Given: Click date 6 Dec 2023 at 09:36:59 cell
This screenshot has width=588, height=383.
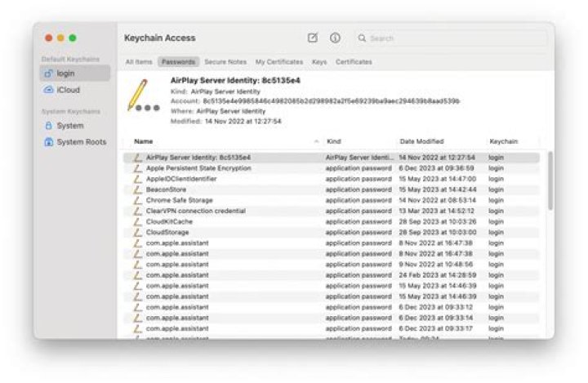Looking at the screenshot, I should [436, 168].
